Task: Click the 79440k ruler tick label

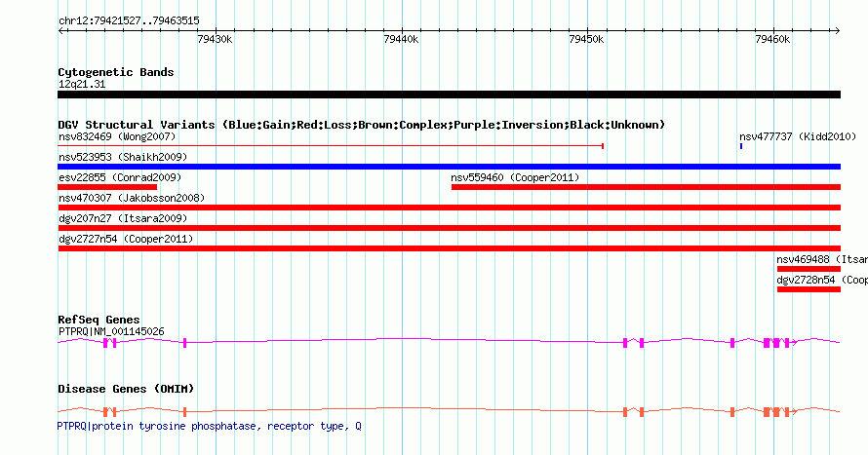Action: [401, 39]
